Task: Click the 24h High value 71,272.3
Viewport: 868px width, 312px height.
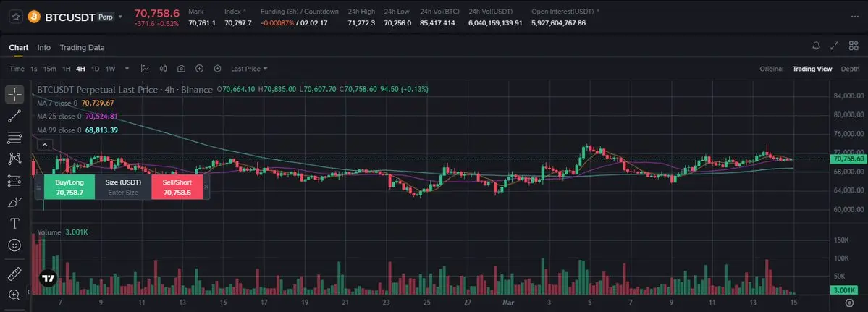Action: [361, 23]
